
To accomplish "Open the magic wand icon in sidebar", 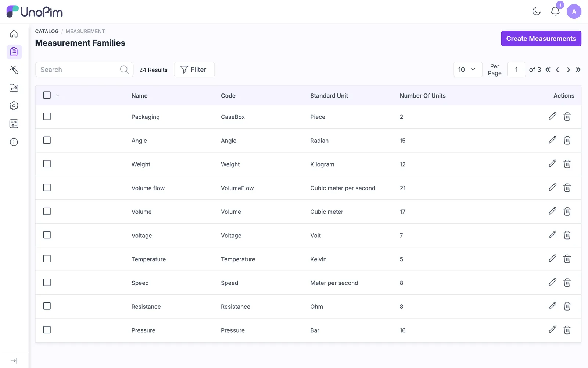I will click(x=14, y=70).
